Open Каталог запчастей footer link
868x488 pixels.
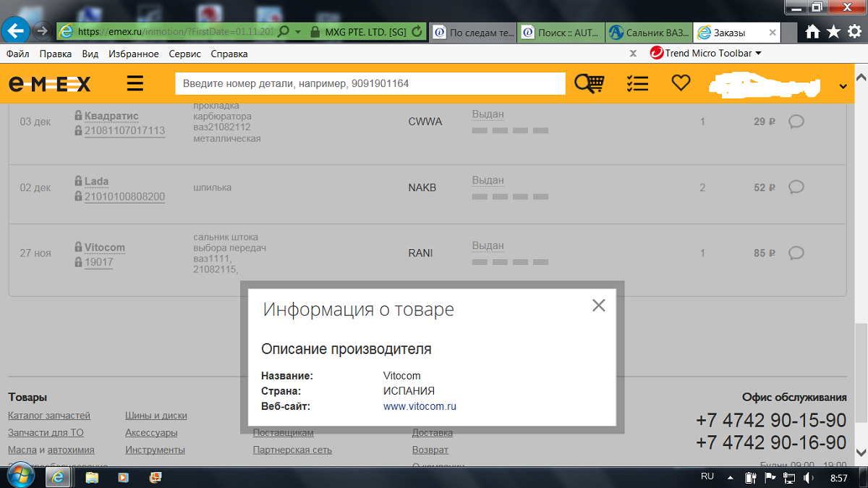[x=49, y=415]
